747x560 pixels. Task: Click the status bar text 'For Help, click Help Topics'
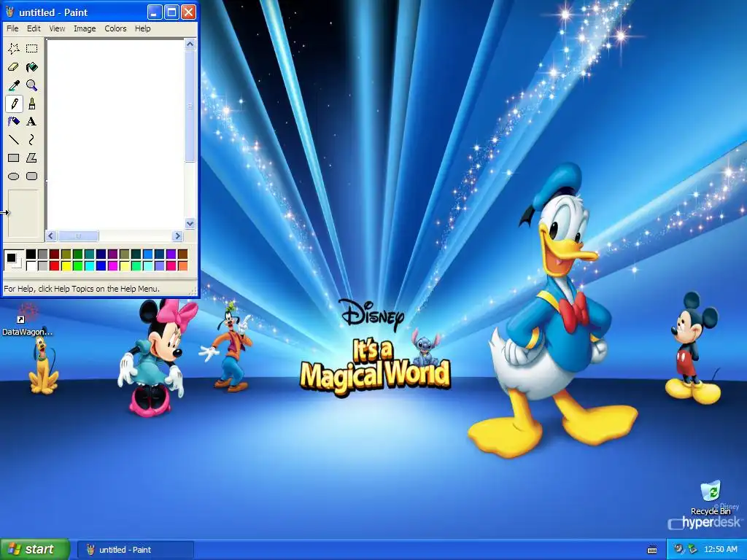click(x=82, y=289)
